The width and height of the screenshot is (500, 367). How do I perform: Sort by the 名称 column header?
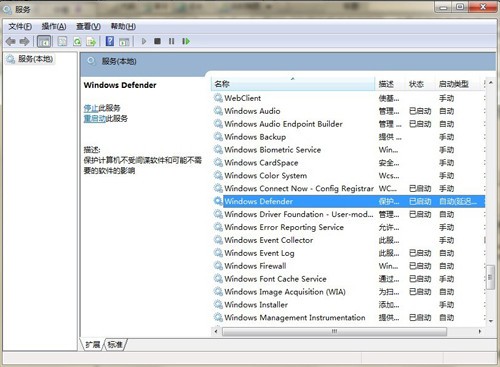293,84
